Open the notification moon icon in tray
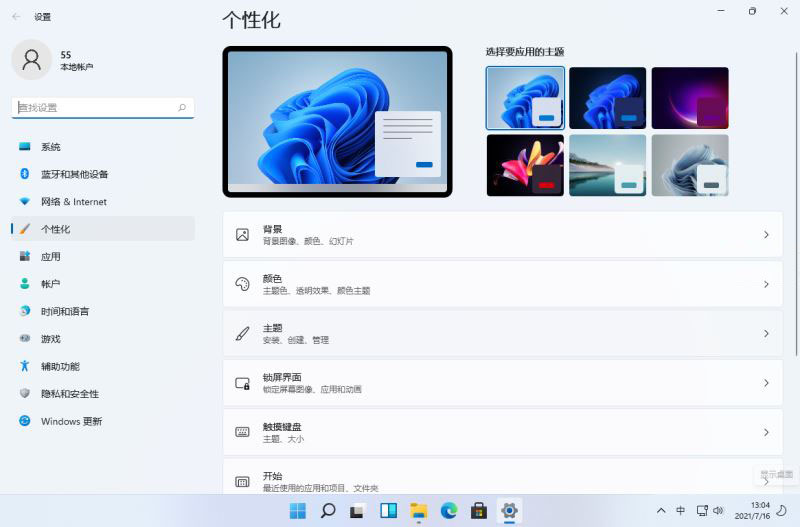Screen dimensions: 800x527 pyautogui.click(x=782, y=510)
